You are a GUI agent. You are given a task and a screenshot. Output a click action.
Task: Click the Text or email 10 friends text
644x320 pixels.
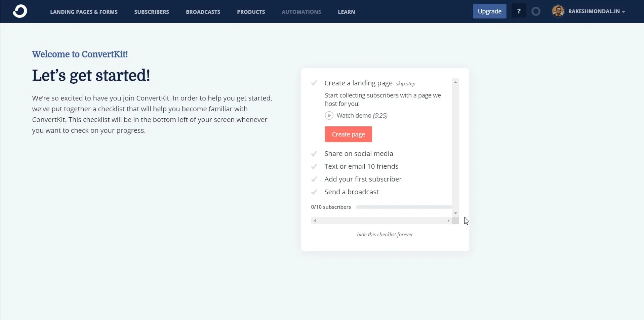click(x=361, y=166)
